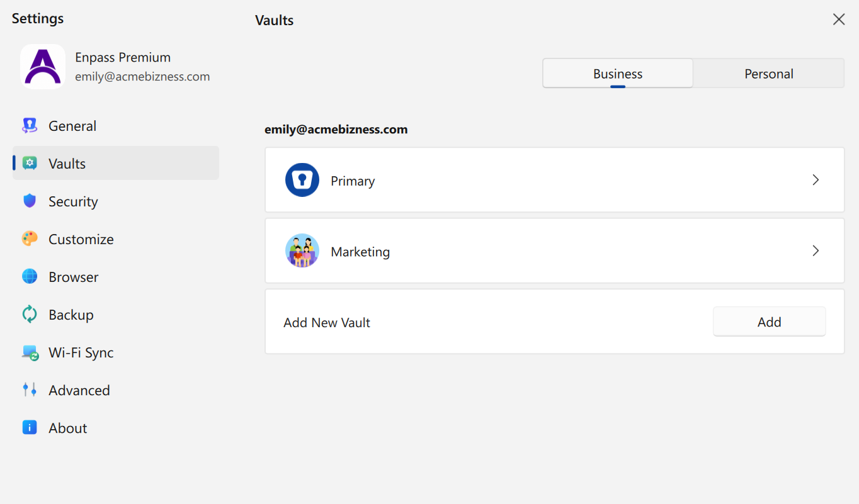Click the Vaults page title
Screen dimensions: 859x504
(x=275, y=20)
